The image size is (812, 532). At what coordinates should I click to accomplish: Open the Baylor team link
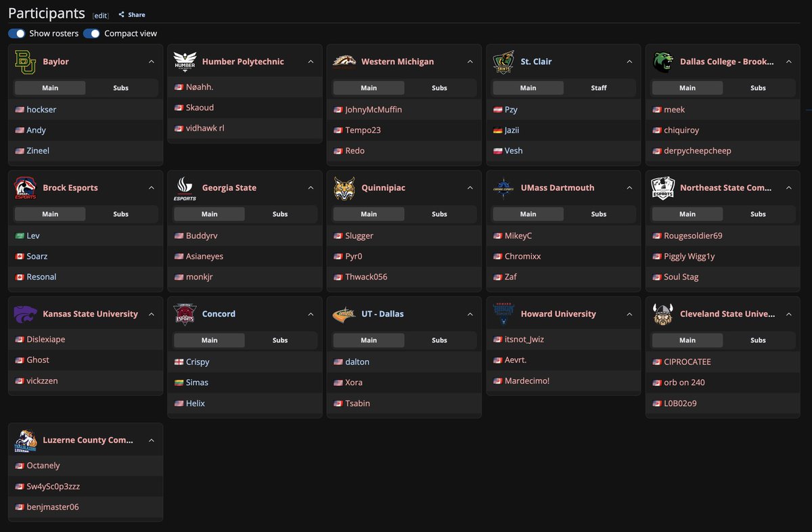(x=55, y=62)
